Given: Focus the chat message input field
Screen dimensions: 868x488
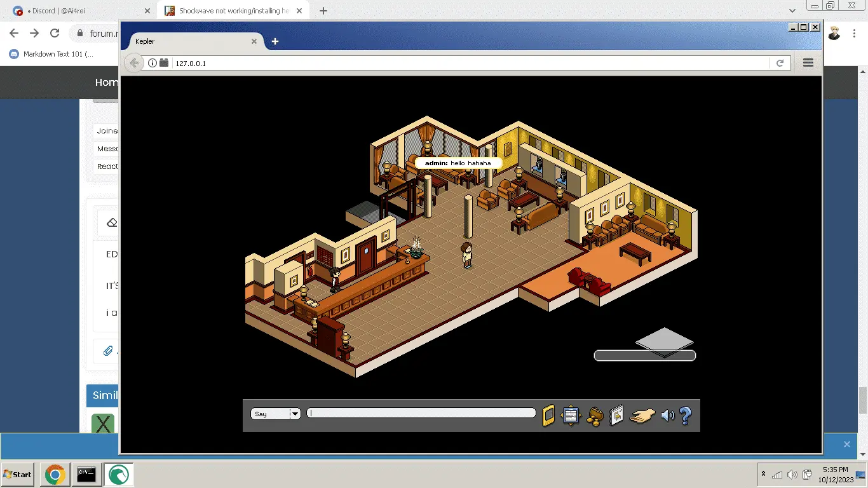Looking at the screenshot, I should [x=421, y=413].
